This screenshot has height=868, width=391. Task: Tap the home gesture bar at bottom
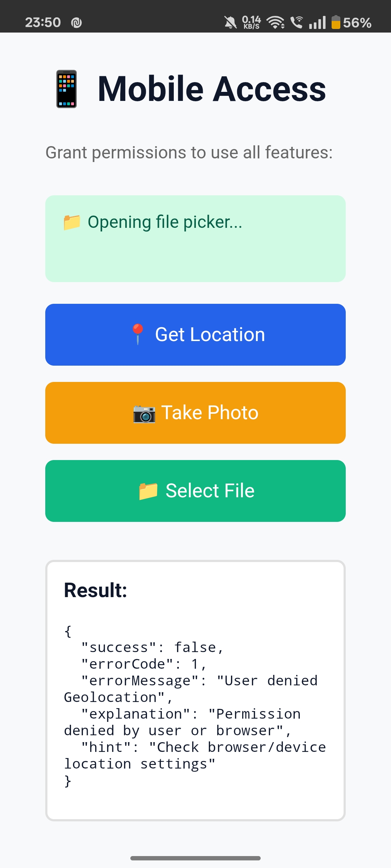pyautogui.click(x=195, y=858)
